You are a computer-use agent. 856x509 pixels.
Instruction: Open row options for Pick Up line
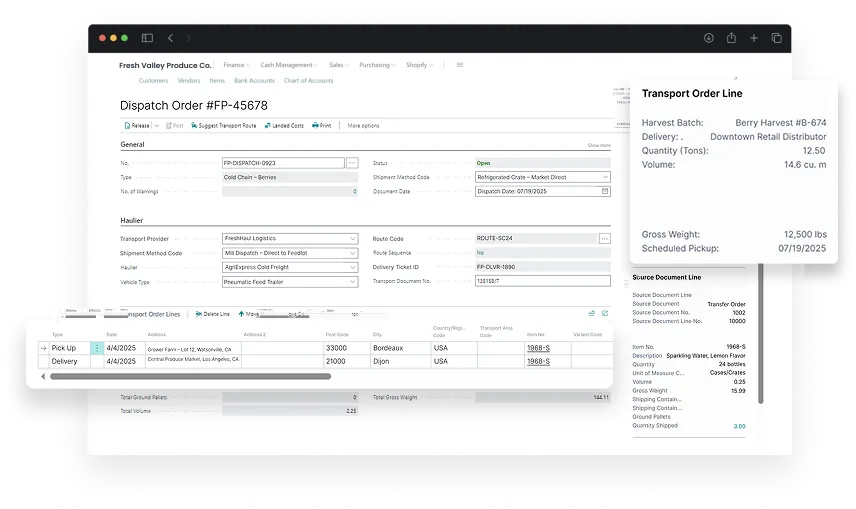97,348
